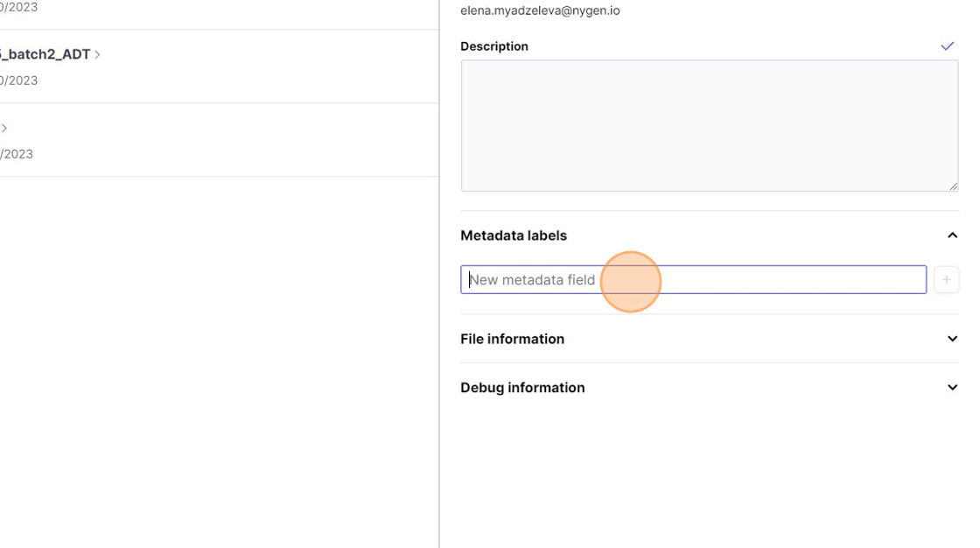980x548 pixels.
Task: Open the _batch2_ADT list item
Action: click(45, 54)
